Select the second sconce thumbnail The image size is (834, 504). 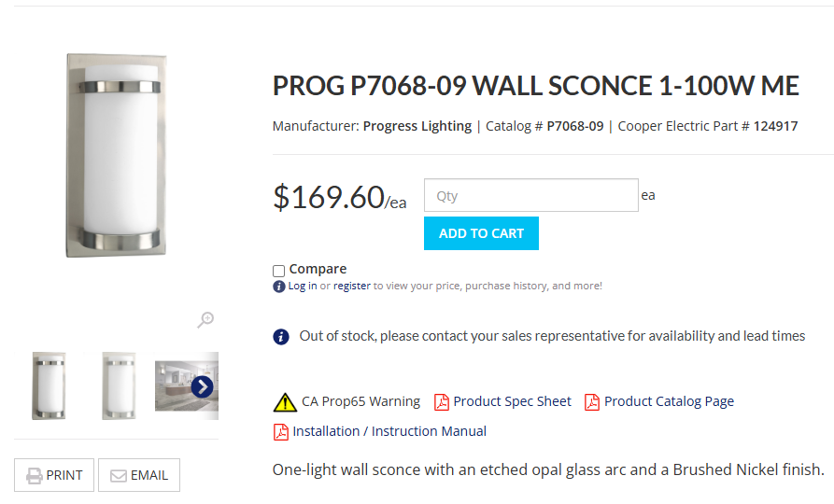click(119, 385)
